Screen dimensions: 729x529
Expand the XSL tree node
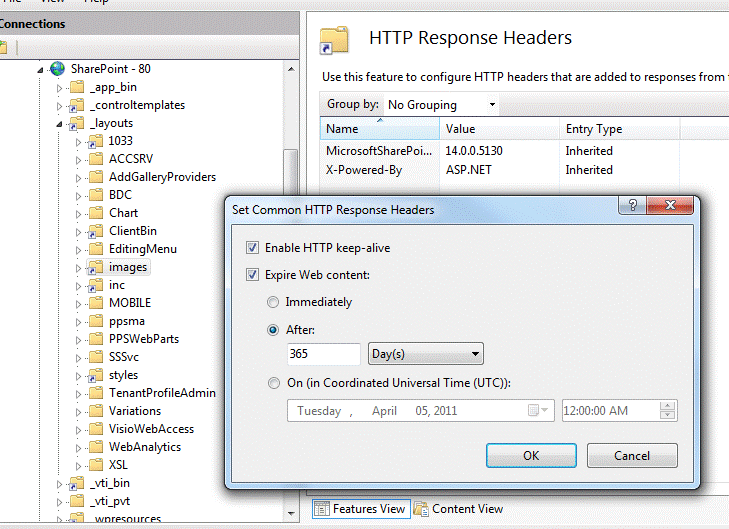coord(78,466)
